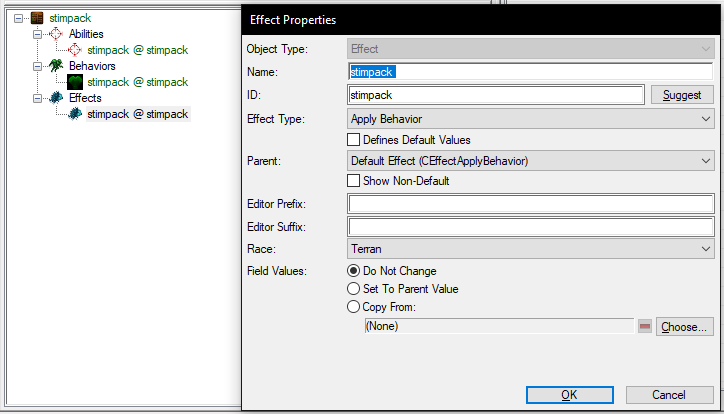
Task: Open the Effect Type dropdown
Action: click(x=530, y=120)
